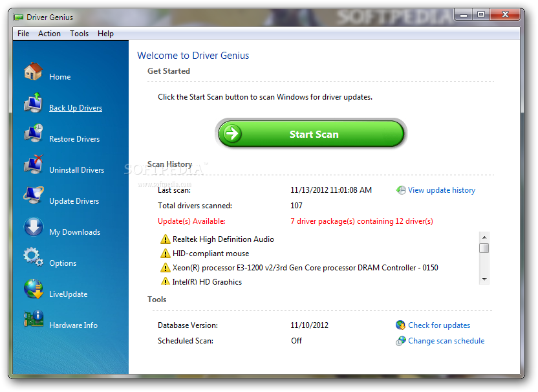Click the Home house icon
Screen dimensions: 538x392
(x=33, y=71)
